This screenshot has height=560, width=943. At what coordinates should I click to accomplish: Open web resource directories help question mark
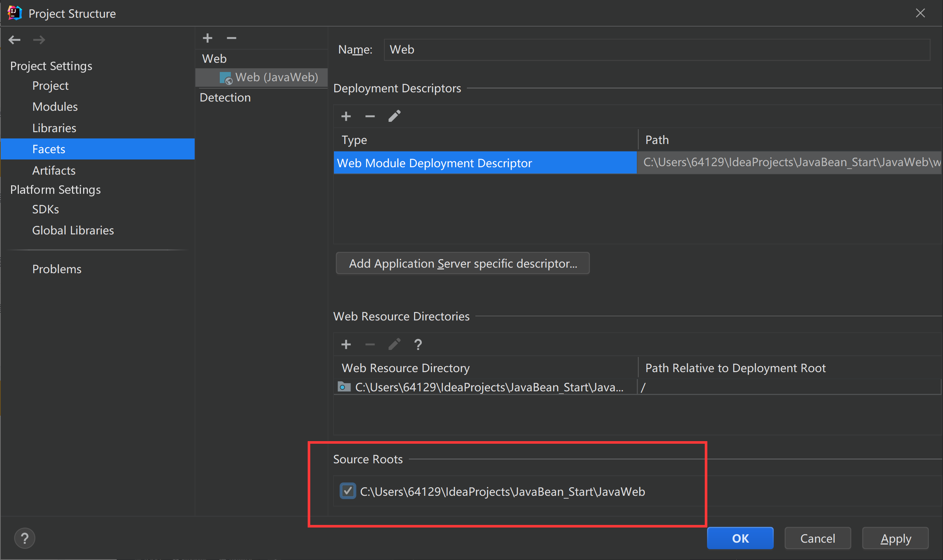pyautogui.click(x=418, y=344)
